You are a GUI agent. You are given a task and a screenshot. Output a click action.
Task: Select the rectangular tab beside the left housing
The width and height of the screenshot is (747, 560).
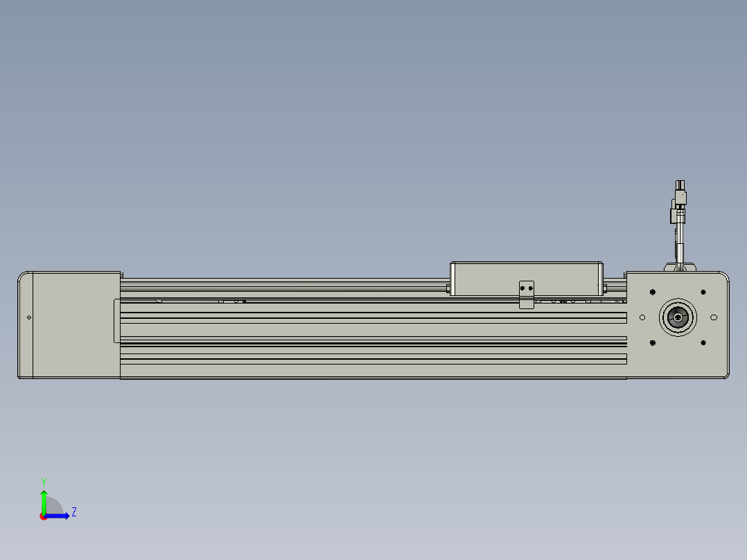116,321
